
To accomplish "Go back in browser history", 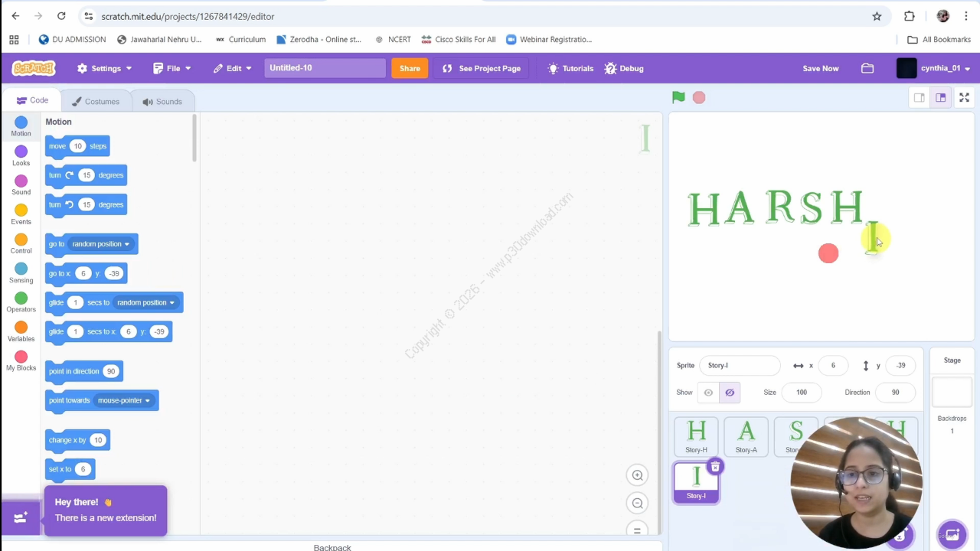I will coord(15,16).
